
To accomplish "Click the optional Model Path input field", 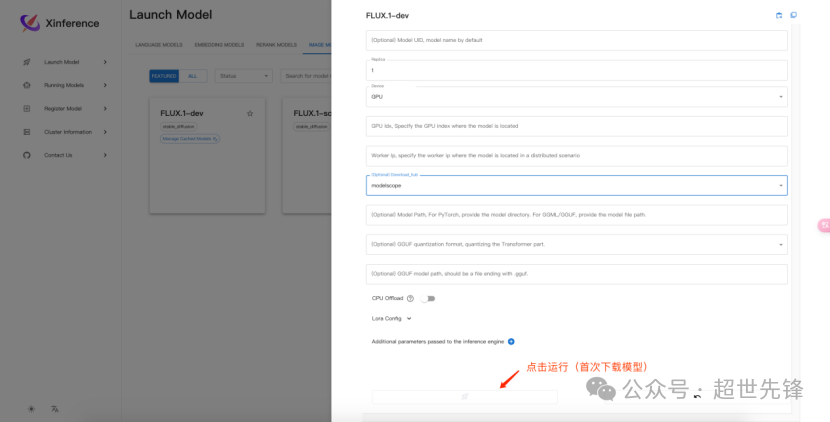I will [576, 215].
